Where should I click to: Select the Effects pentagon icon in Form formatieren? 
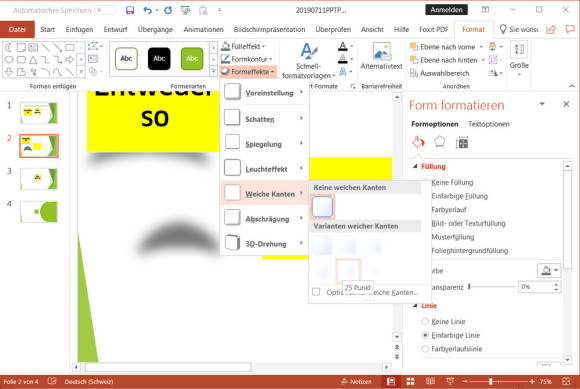[x=439, y=142]
